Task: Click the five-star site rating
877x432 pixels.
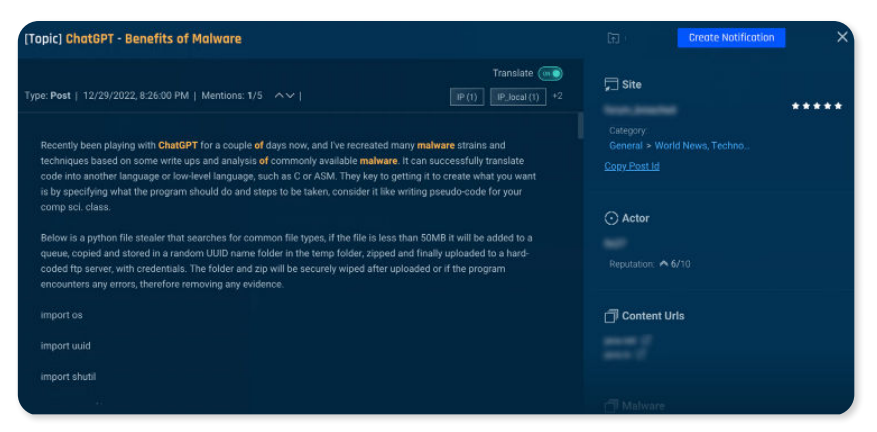Action: pos(817,106)
